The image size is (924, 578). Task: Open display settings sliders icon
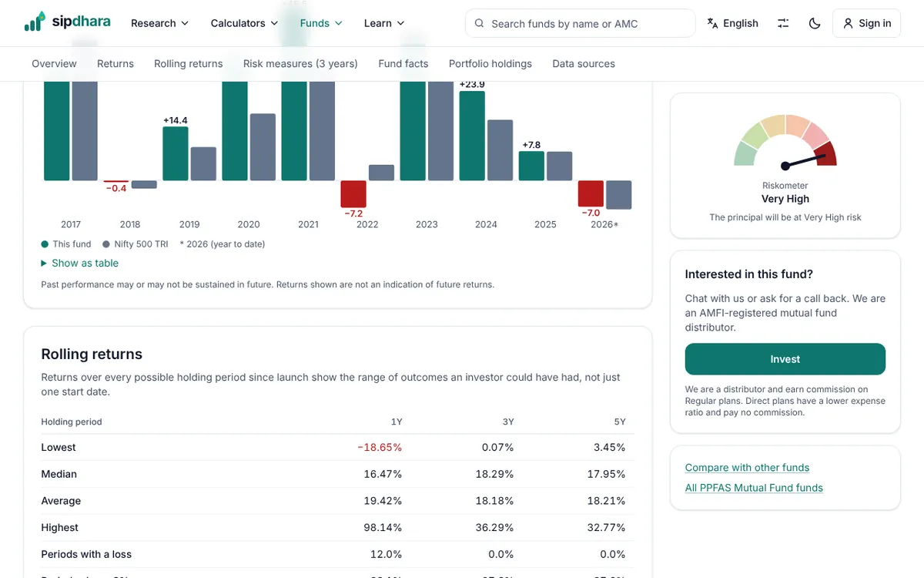pos(783,23)
